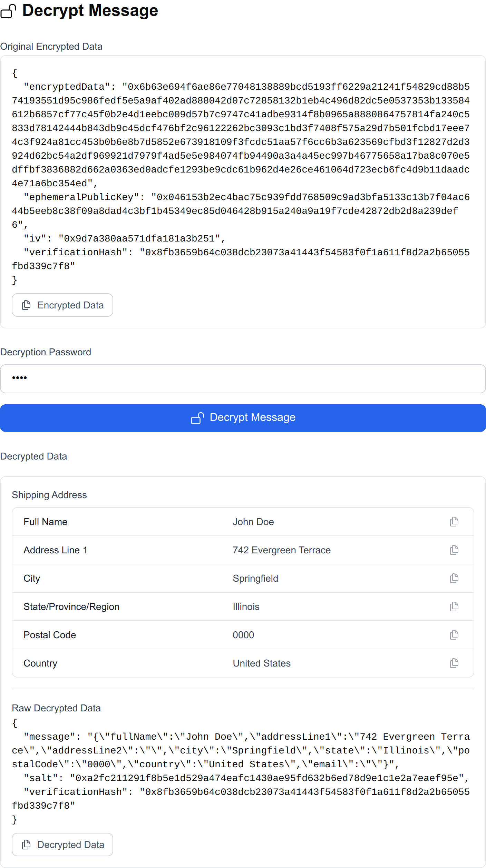
Task: Click the Decrypted Data copy button
Action: coord(62,845)
